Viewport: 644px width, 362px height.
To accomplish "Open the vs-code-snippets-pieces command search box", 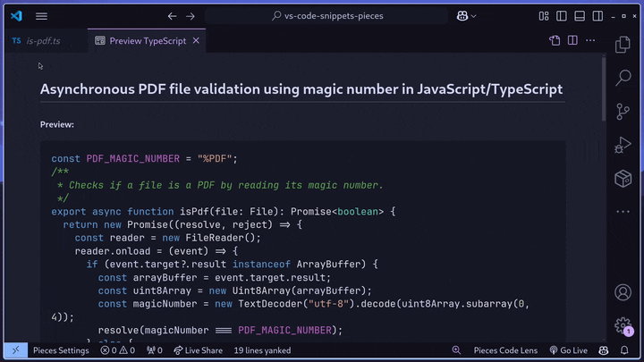I will pos(326,16).
